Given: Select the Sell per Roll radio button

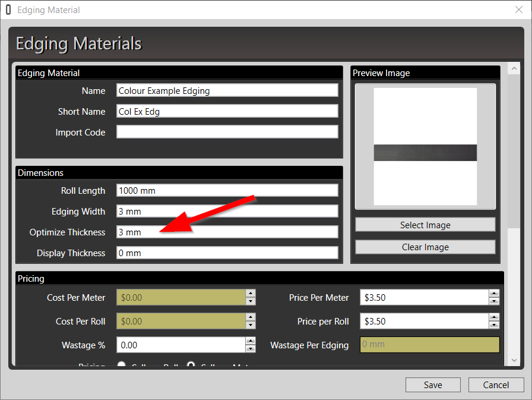Looking at the screenshot, I should click(122, 366).
